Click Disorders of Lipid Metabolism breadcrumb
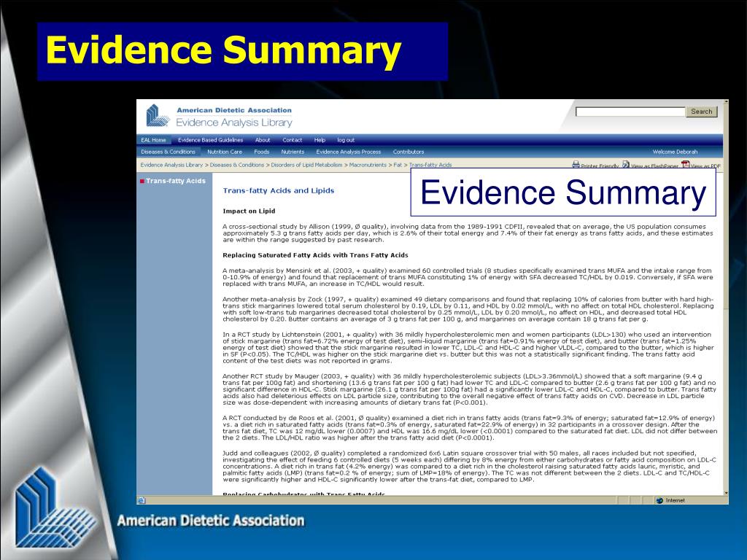 click(306, 165)
